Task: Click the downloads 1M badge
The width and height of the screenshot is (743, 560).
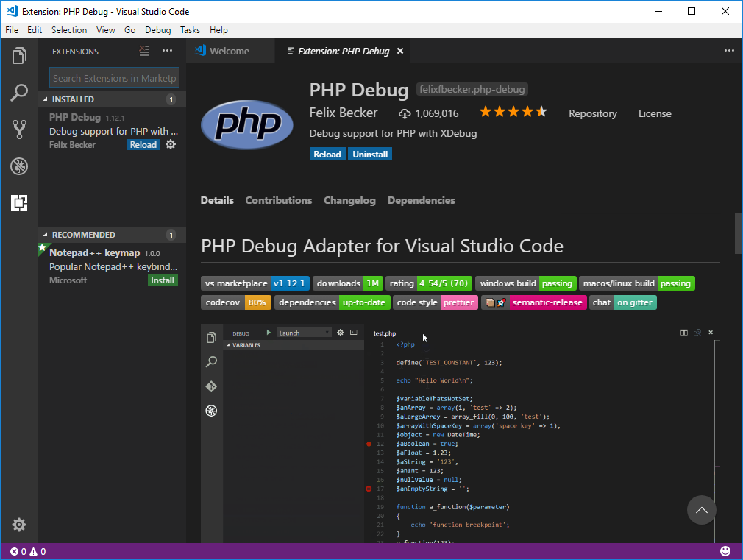Action: click(348, 283)
